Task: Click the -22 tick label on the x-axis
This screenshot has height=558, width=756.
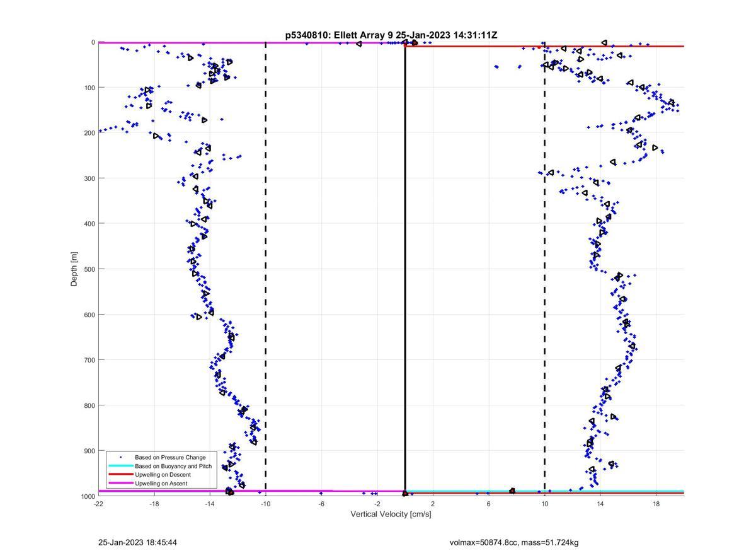Action: tap(98, 503)
